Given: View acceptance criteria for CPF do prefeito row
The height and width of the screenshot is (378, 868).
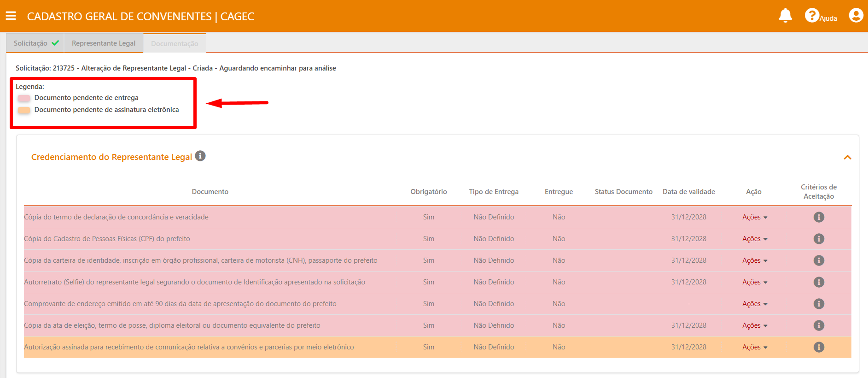Looking at the screenshot, I should tap(818, 239).
